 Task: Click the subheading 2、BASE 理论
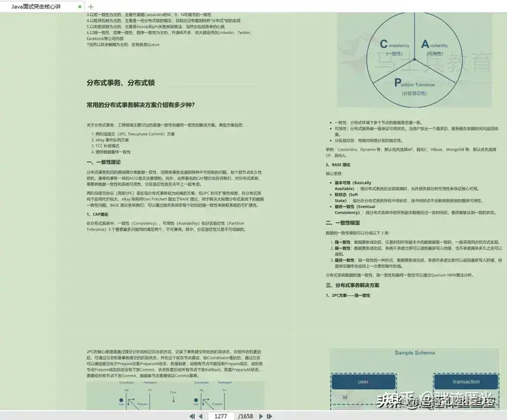click(x=337, y=165)
